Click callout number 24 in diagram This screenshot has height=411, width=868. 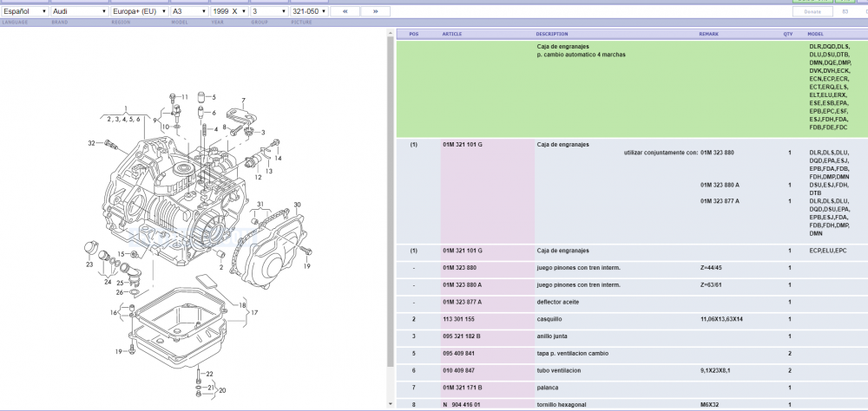click(108, 282)
